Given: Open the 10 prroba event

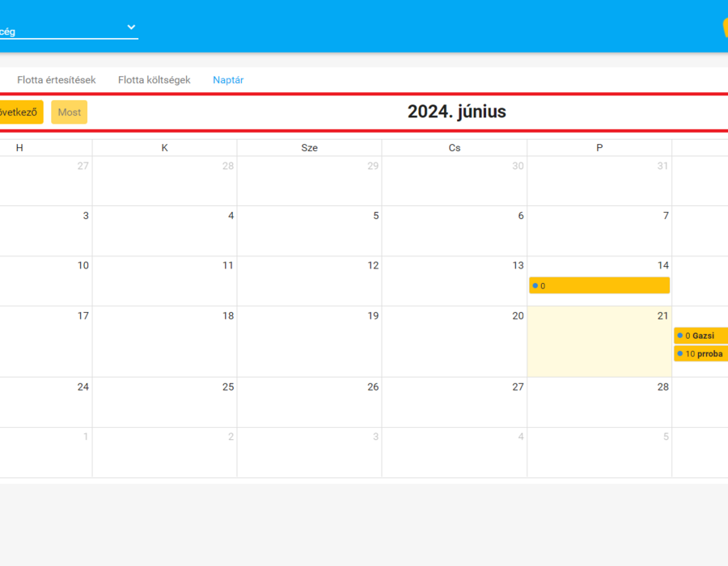Looking at the screenshot, I should (700, 353).
